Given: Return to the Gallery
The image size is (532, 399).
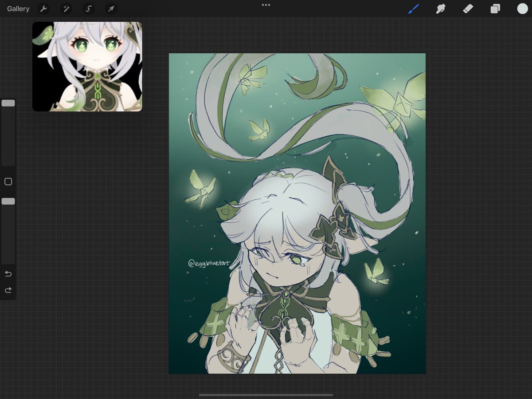Looking at the screenshot, I should [18, 8].
